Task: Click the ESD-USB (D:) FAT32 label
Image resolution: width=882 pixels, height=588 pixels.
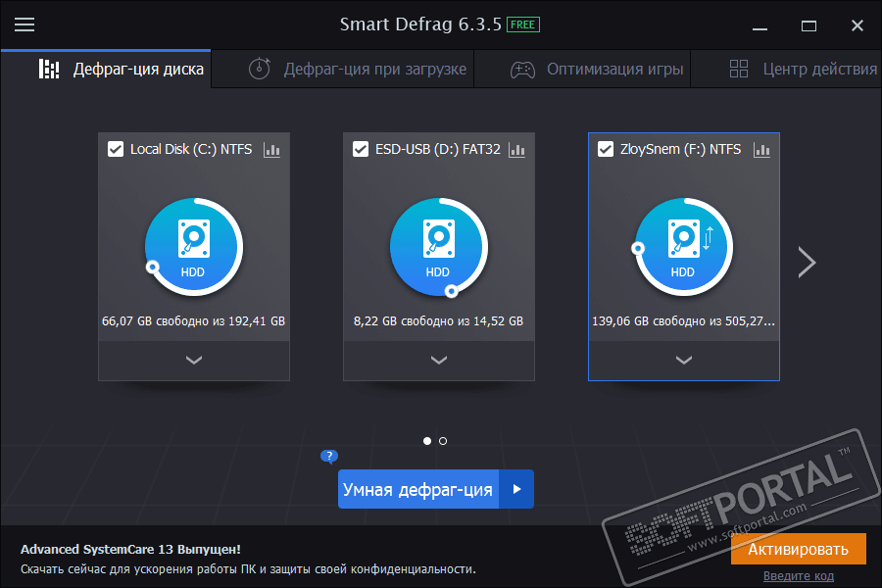Action: (438, 149)
